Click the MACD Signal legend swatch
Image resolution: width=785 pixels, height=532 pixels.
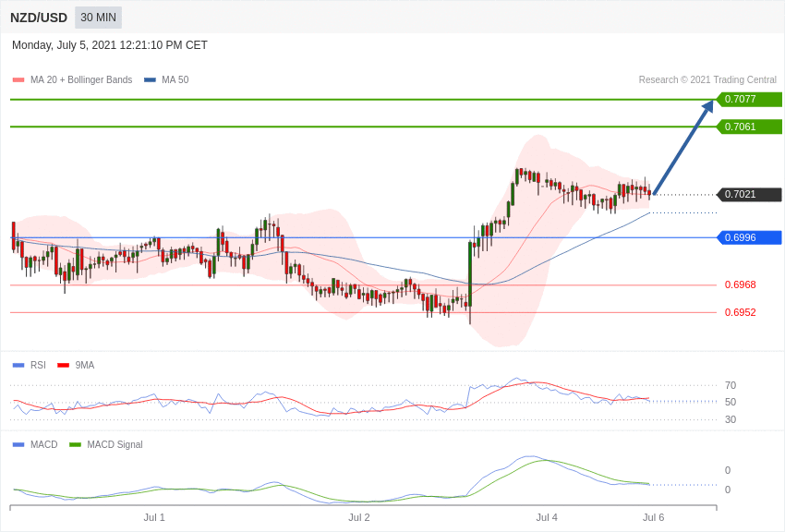(x=75, y=444)
